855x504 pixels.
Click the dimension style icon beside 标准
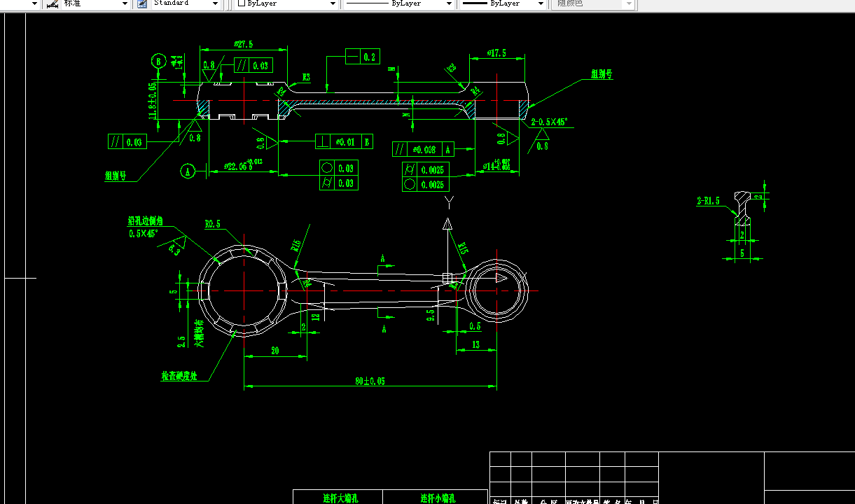click(53, 3)
